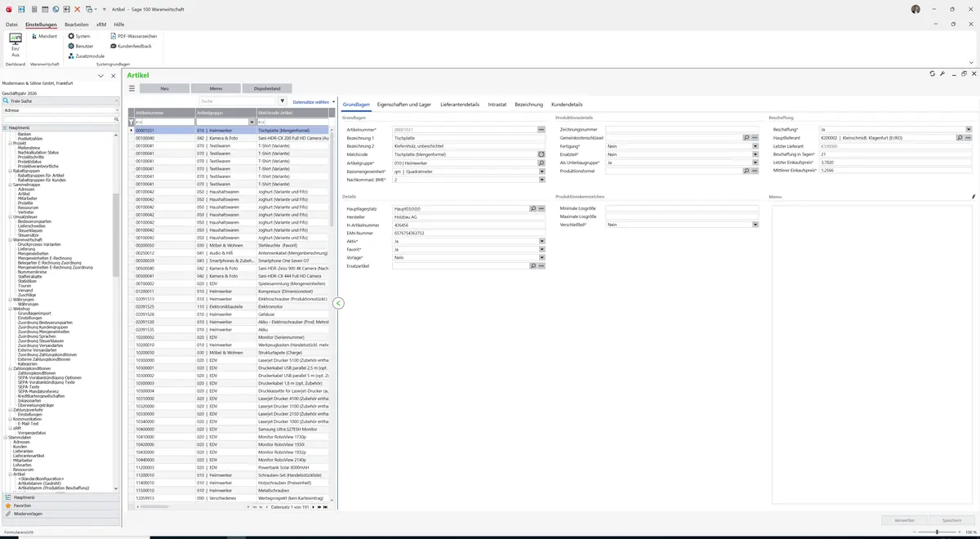This screenshot has height=539, width=980.
Task: Open Adresse search type dropdown
Action: pos(118,110)
